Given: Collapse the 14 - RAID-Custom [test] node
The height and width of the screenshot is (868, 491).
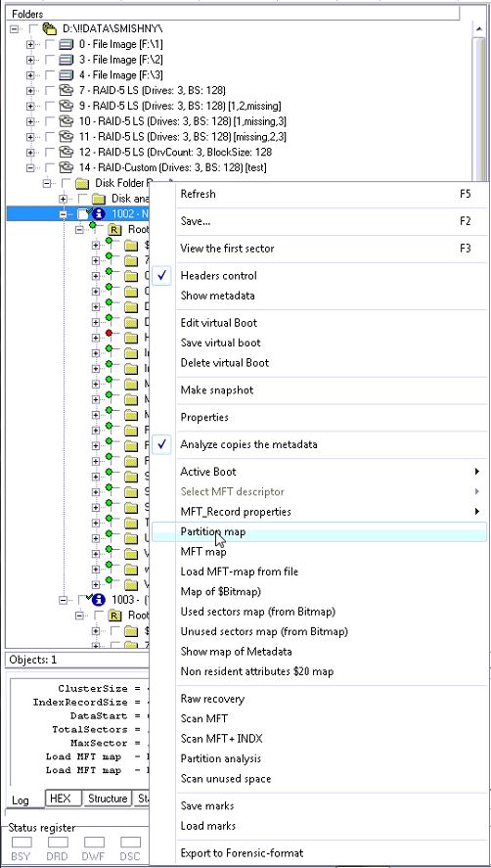Looking at the screenshot, I should coord(31,167).
